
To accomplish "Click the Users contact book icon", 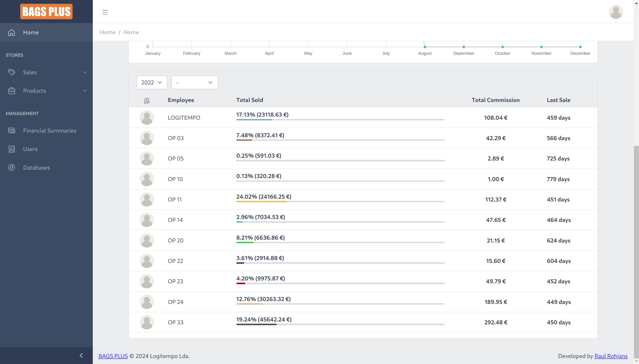I will (x=12, y=149).
